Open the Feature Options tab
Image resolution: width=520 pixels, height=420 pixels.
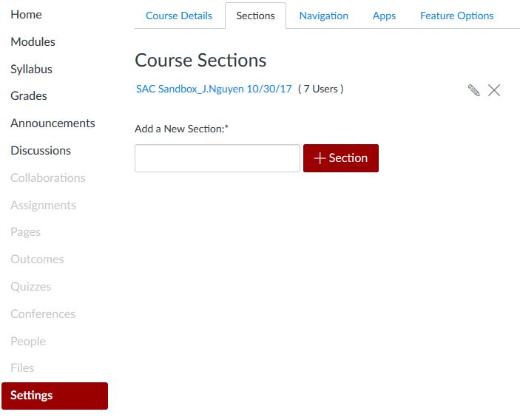[456, 16]
